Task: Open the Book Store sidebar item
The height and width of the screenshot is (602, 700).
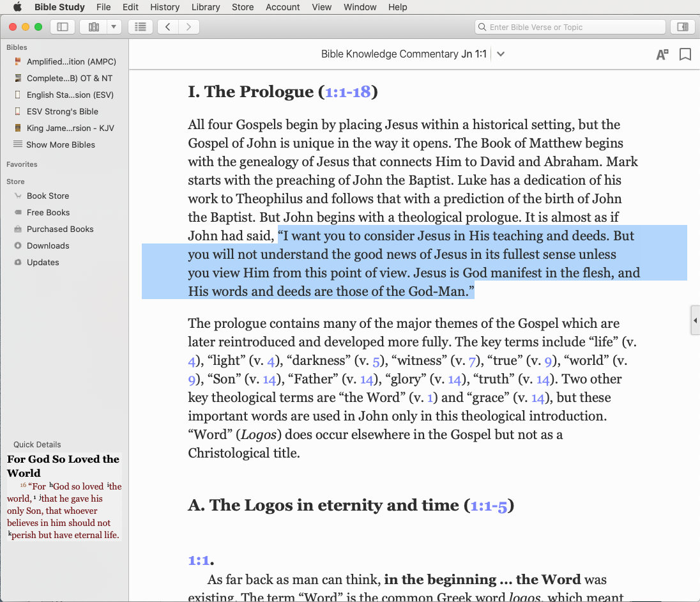Action: pyautogui.click(x=47, y=196)
